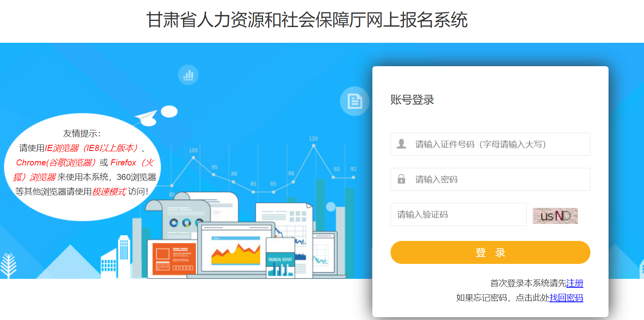Refresh the usND captcha image

pos(555,216)
